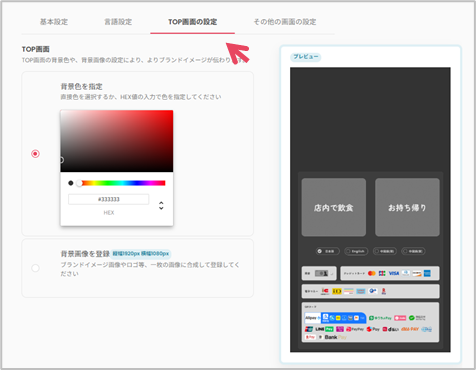Viewport: 476px width, 370px height.
Task: Click the TOP画面 section heading
Action: tap(36, 49)
